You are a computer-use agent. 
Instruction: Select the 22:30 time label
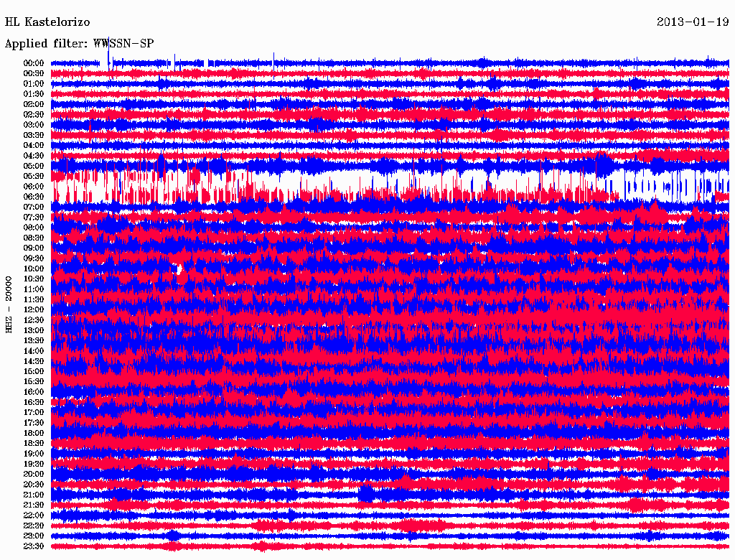pos(34,526)
